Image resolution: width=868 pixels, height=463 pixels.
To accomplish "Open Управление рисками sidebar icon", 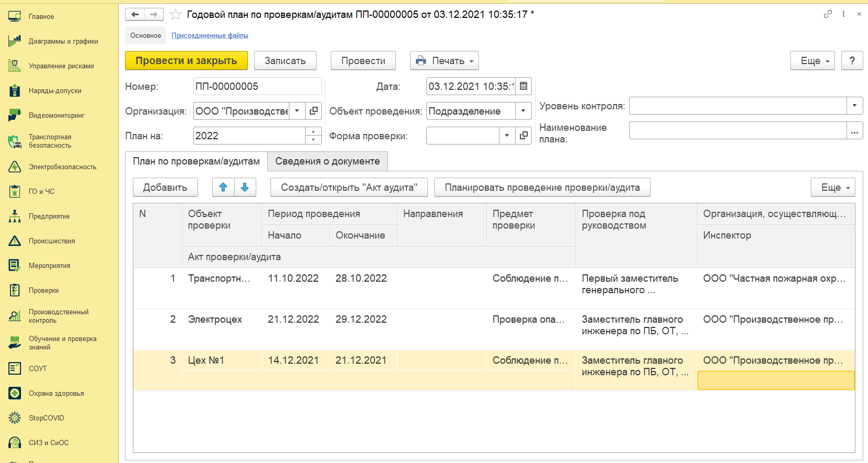I will [15, 66].
